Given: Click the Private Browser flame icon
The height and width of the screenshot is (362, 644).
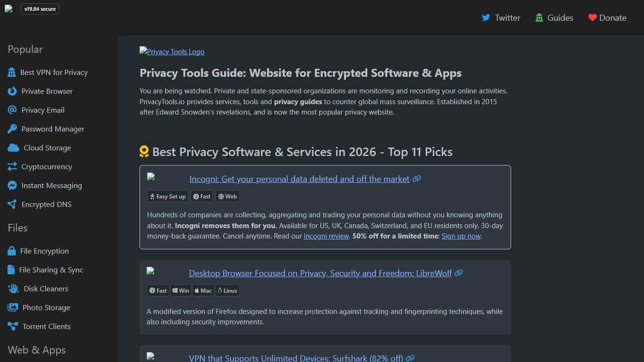Looking at the screenshot, I should 12,91.
